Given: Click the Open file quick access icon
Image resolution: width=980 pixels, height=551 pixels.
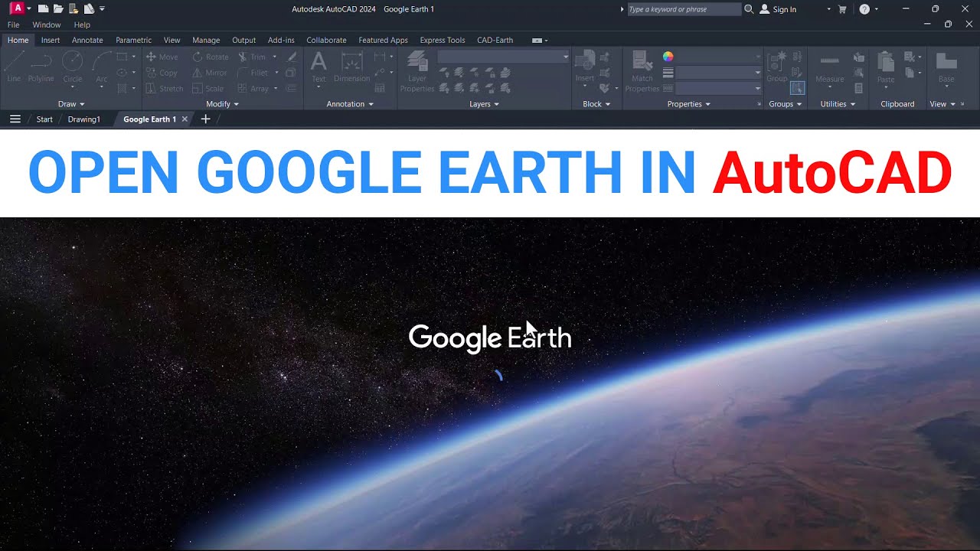Looking at the screenshot, I should coord(58,9).
